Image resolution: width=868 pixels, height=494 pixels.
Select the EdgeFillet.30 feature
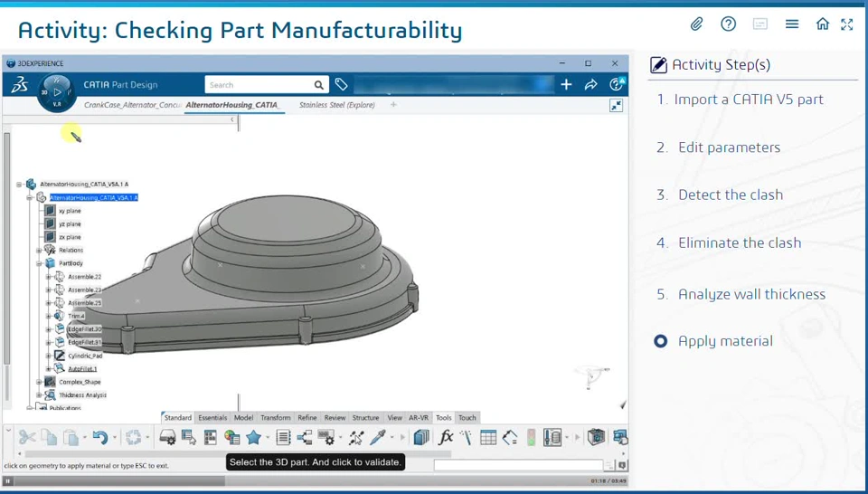(85, 329)
